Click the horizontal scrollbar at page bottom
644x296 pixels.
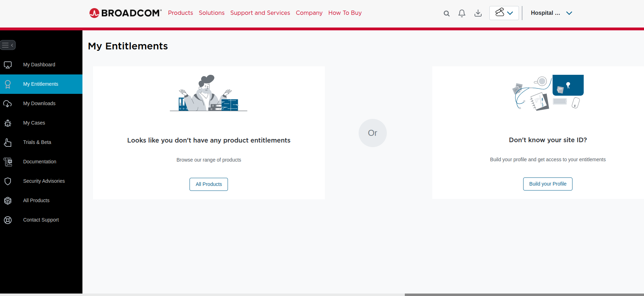(524, 295)
